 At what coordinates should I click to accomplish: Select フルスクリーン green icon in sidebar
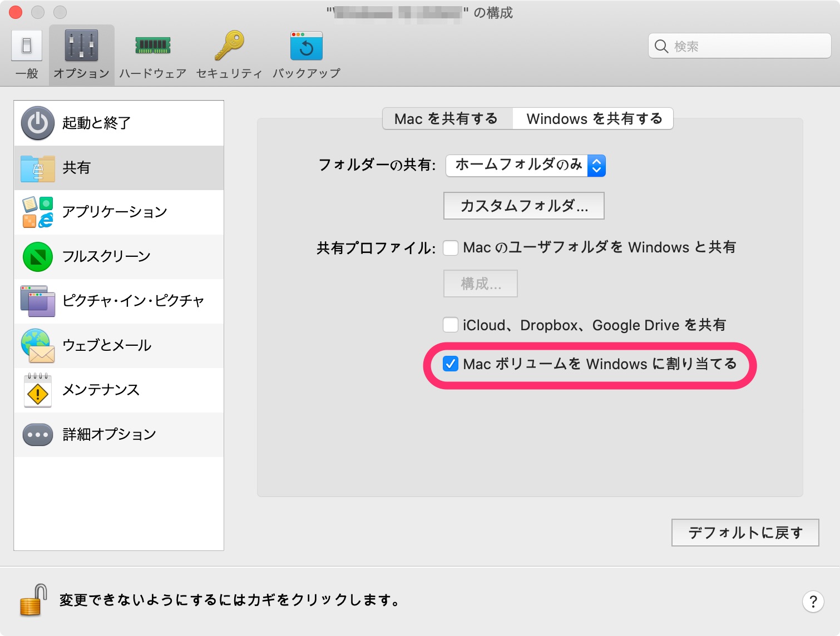[38, 256]
